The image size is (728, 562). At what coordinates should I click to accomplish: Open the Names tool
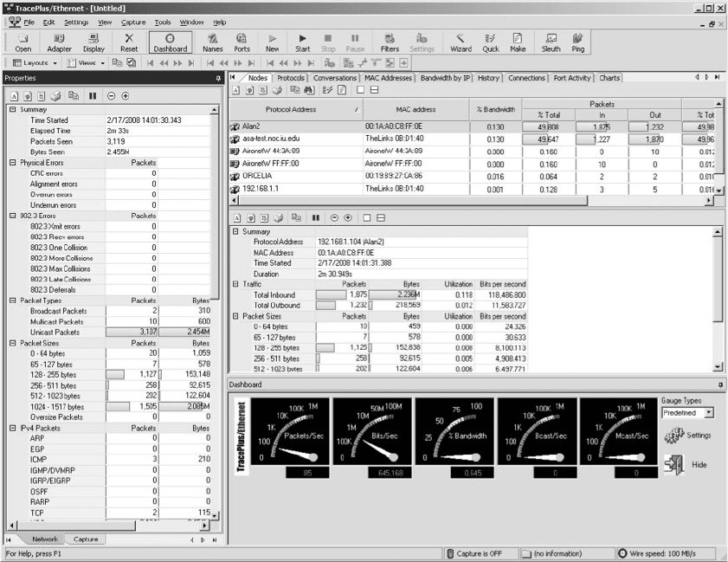pos(213,42)
